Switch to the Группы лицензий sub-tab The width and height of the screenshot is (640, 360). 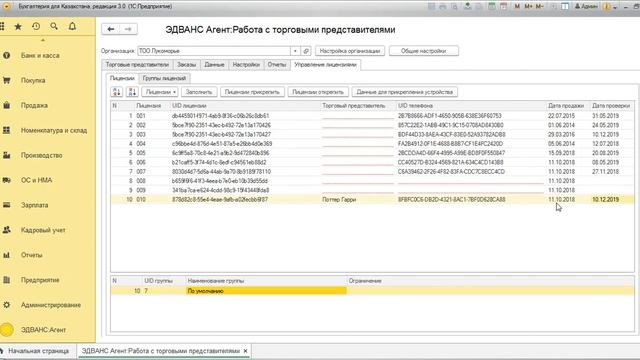pyautogui.click(x=164, y=78)
